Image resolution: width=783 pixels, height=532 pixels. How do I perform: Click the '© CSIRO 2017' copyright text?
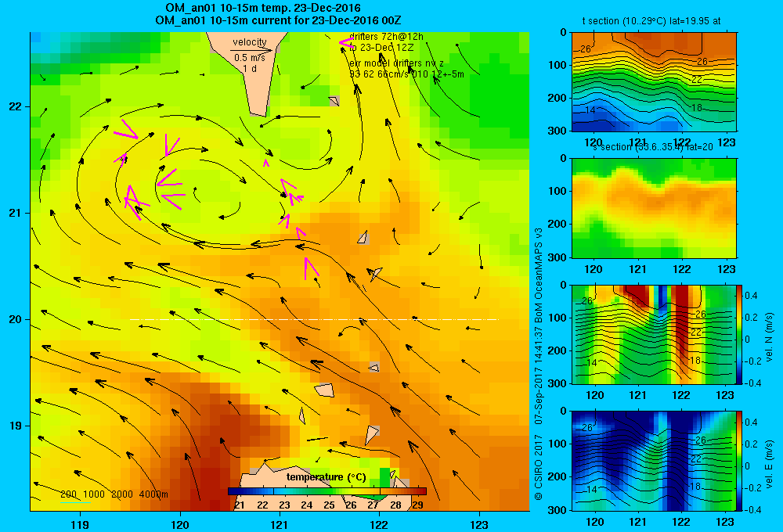click(539, 468)
